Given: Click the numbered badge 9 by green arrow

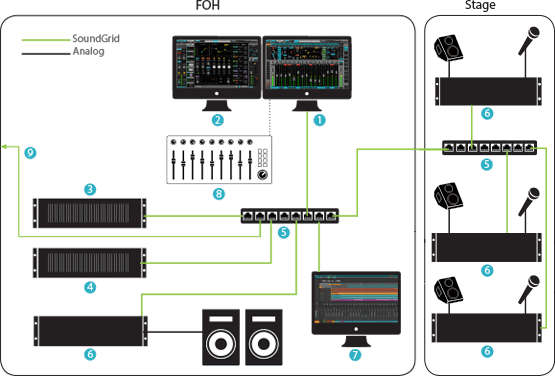Looking at the screenshot, I should pyautogui.click(x=30, y=153).
